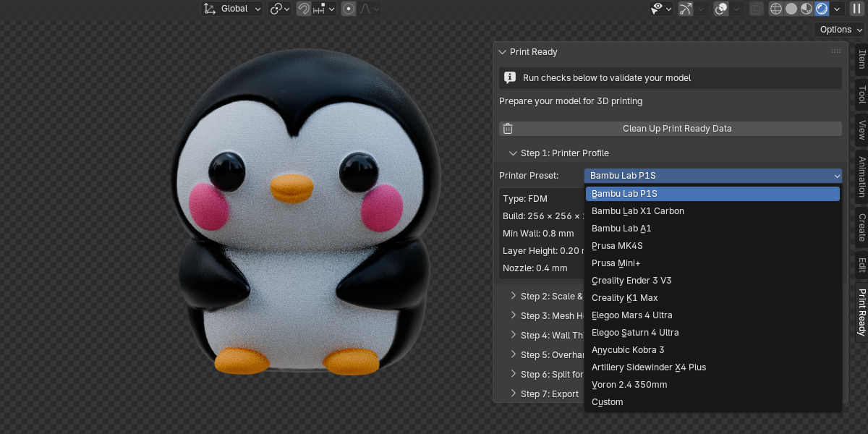Click the gizmo display icon
This screenshot has height=434, width=868.
[685, 9]
